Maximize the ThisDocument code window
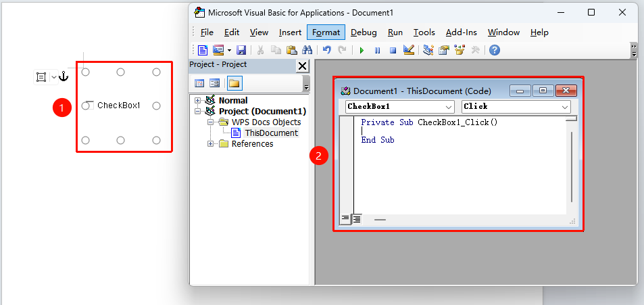This screenshot has height=305, width=644. tap(543, 91)
